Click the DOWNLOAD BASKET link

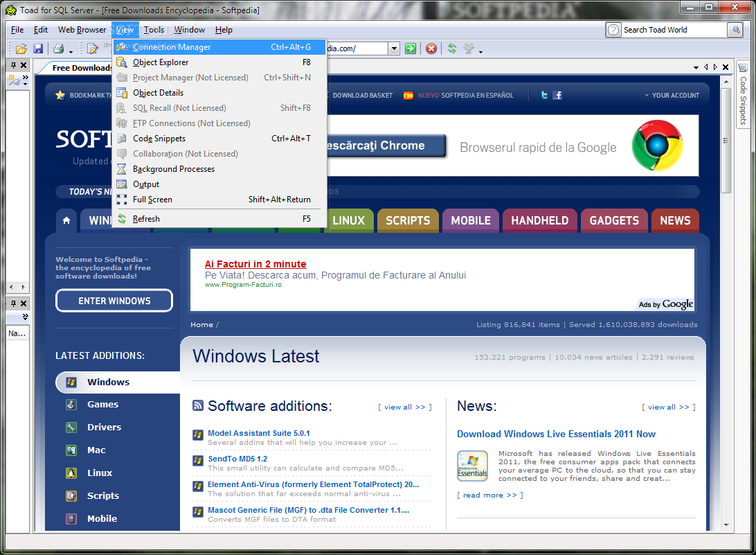(363, 96)
